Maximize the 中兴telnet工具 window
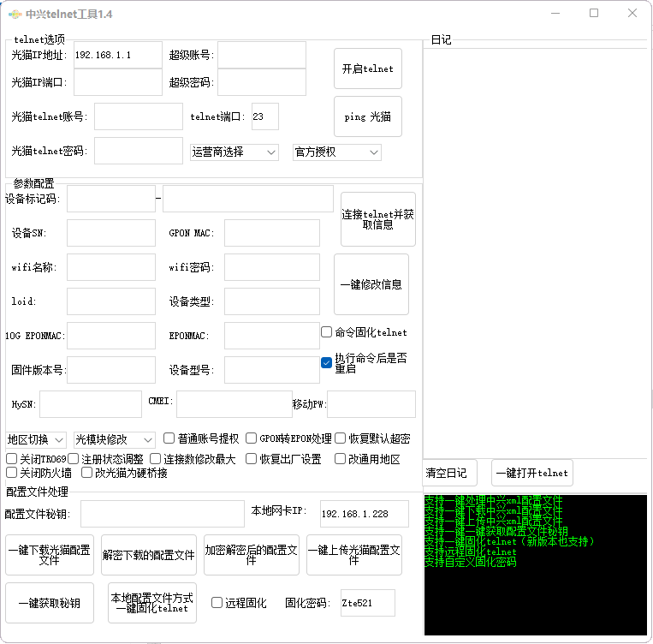The height and width of the screenshot is (644, 653). [x=594, y=14]
